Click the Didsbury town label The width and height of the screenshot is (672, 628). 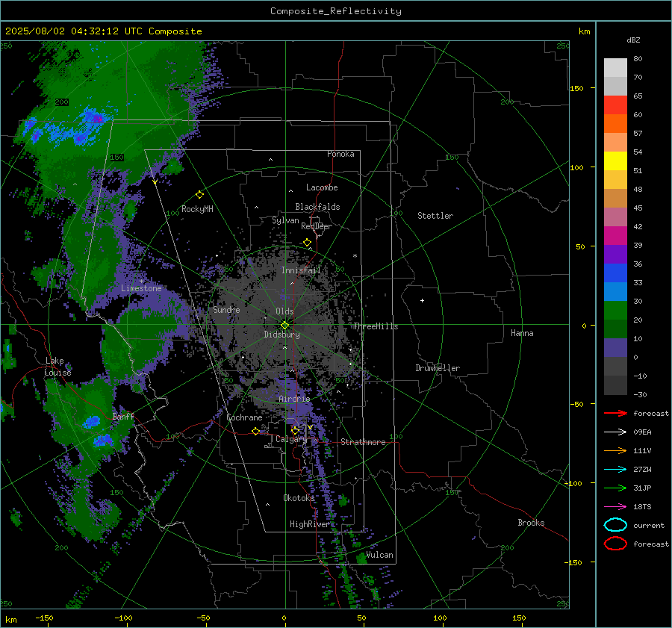coord(282,335)
